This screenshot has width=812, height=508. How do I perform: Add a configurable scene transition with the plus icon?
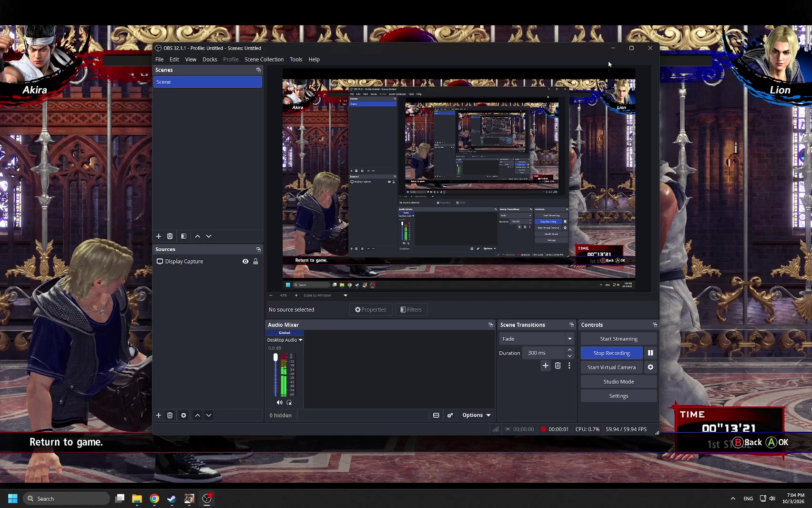(546, 366)
